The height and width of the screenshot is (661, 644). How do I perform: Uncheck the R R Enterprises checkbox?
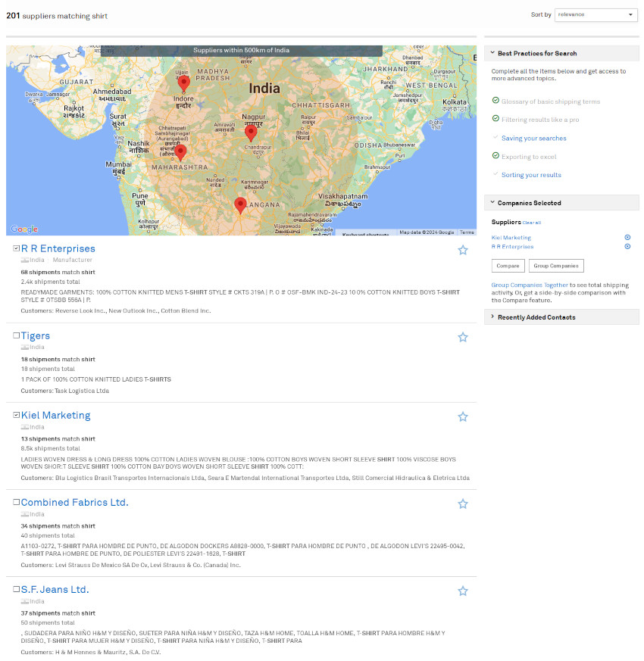tap(16, 248)
